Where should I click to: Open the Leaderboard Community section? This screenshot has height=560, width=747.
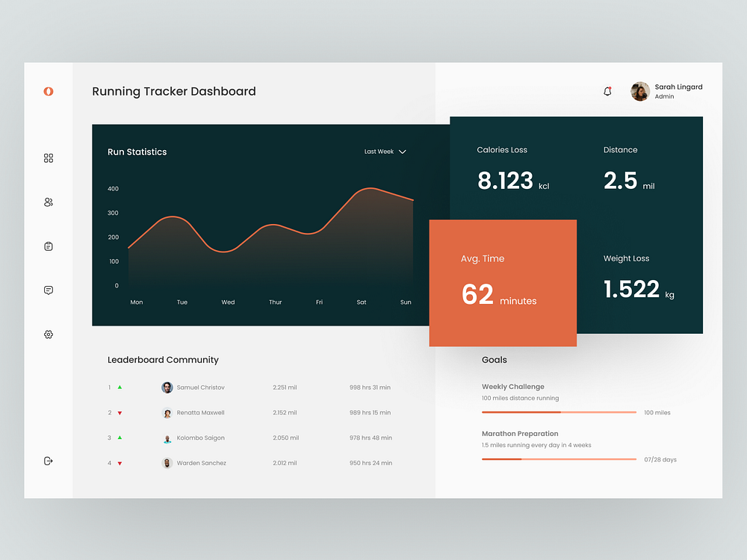[163, 360]
